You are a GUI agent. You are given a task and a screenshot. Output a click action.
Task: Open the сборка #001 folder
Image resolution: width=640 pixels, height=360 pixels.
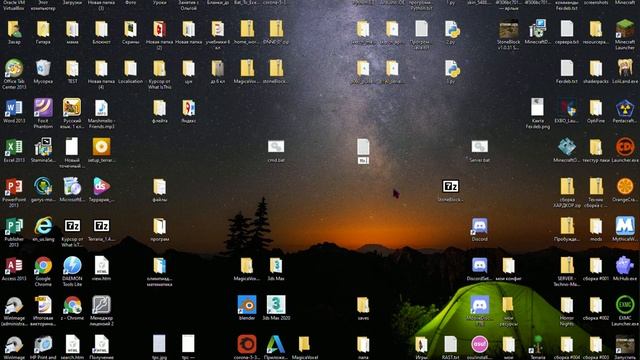596,266
